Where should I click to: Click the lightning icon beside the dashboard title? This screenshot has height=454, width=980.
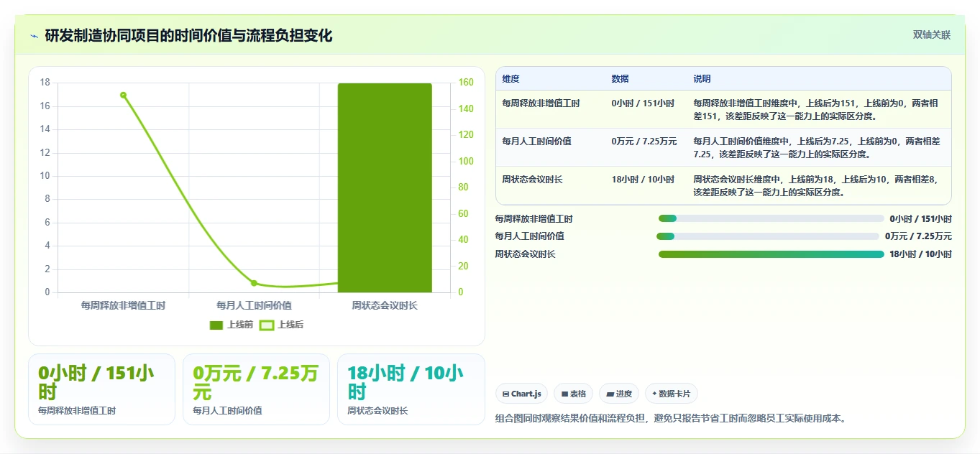click(x=34, y=36)
